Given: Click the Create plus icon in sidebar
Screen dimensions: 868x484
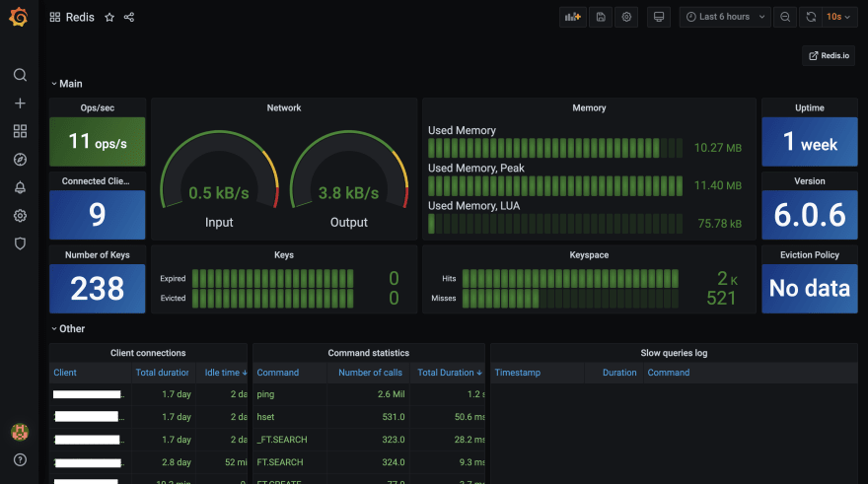Looking at the screenshot, I should 20,103.
